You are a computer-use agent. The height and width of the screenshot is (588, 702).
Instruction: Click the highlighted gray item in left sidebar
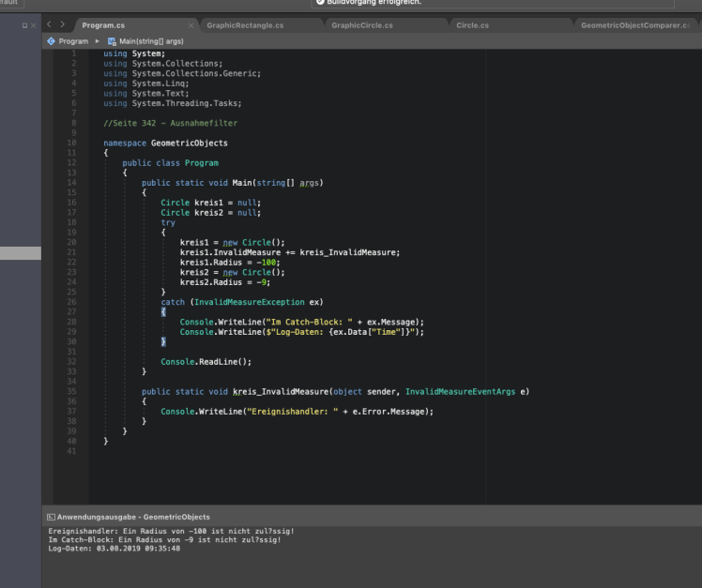pos(20,253)
